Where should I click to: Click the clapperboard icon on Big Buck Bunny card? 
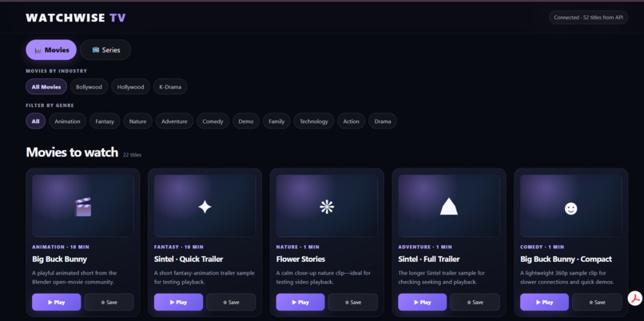point(83,207)
